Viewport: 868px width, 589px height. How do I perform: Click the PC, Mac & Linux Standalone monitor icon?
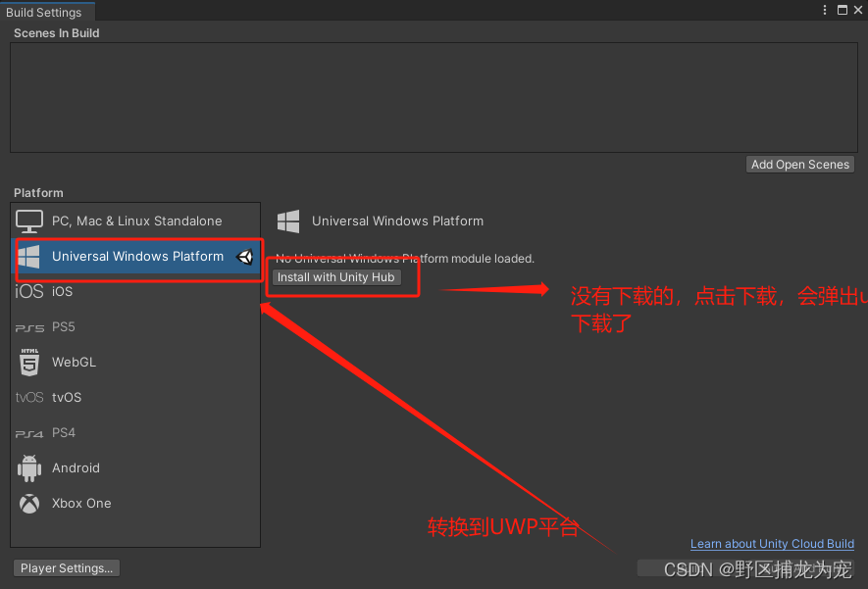[29, 221]
